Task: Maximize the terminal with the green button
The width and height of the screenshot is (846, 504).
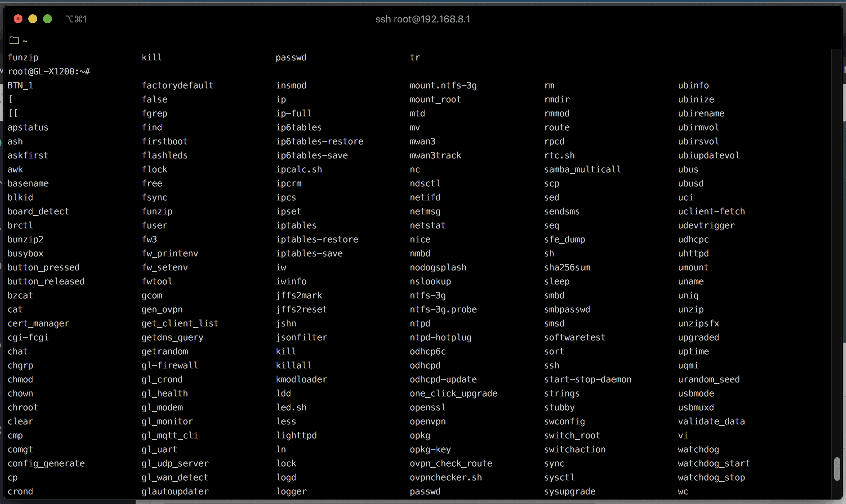Action: 48,19
